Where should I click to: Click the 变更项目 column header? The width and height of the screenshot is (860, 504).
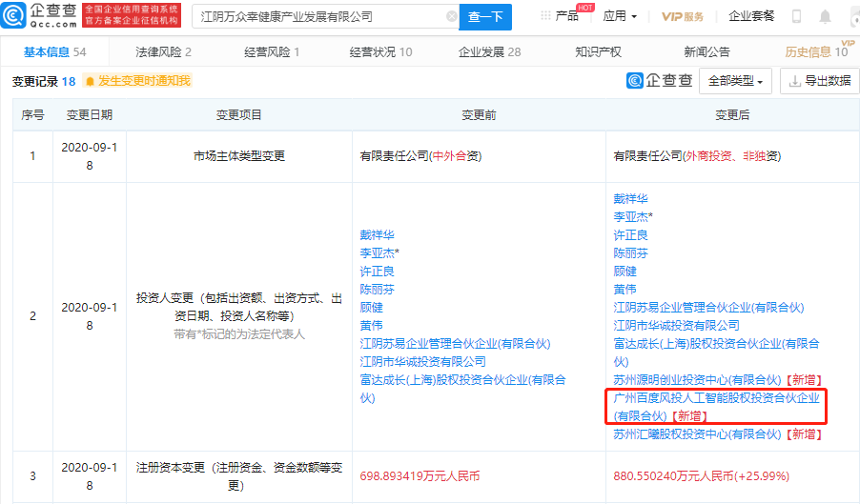tap(239, 115)
